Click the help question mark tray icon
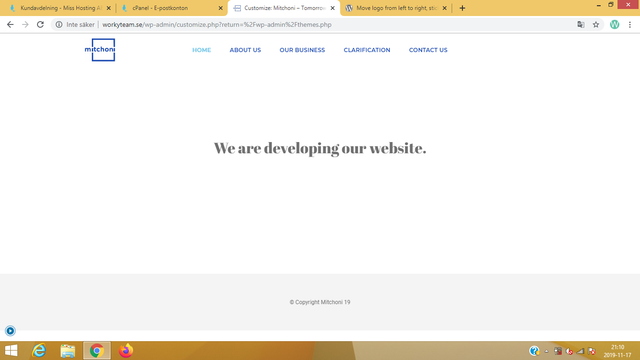Viewport: 640px width, 360px height. [534, 351]
